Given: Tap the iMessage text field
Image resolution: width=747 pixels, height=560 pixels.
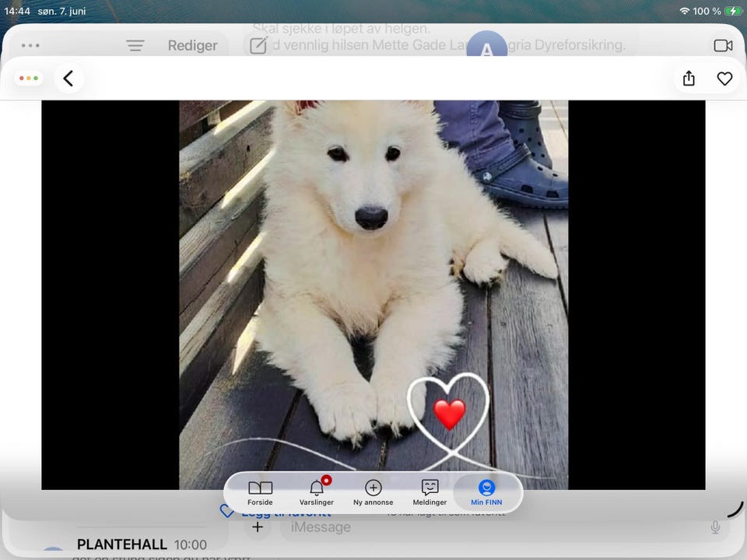Looking at the screenshot, I should tap(505, 527).
